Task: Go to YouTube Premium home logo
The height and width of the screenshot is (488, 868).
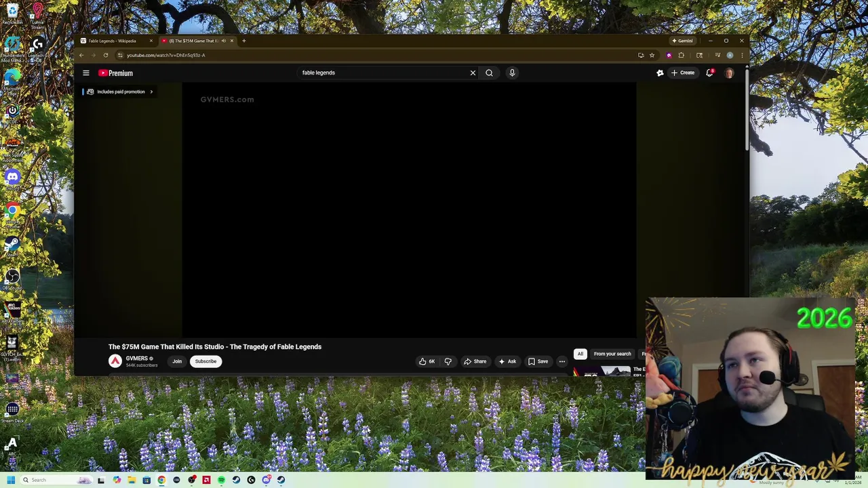Action: click(115, 73)
